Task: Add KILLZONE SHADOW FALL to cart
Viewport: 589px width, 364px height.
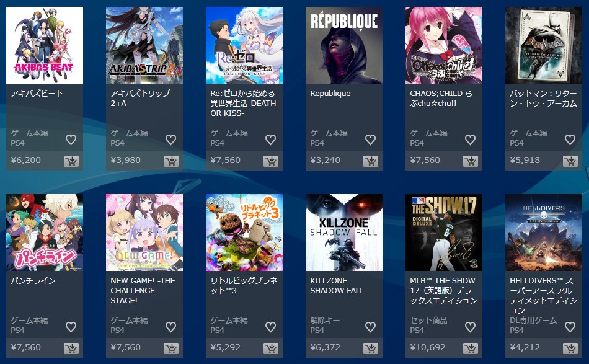Action: tap(370, 348)
